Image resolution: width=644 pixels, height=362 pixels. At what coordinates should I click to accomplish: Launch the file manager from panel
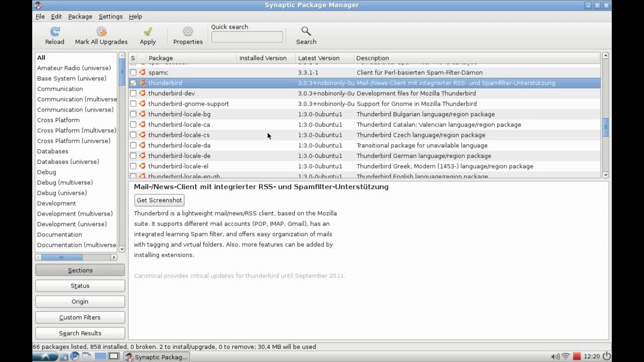[x=64, y=357]
